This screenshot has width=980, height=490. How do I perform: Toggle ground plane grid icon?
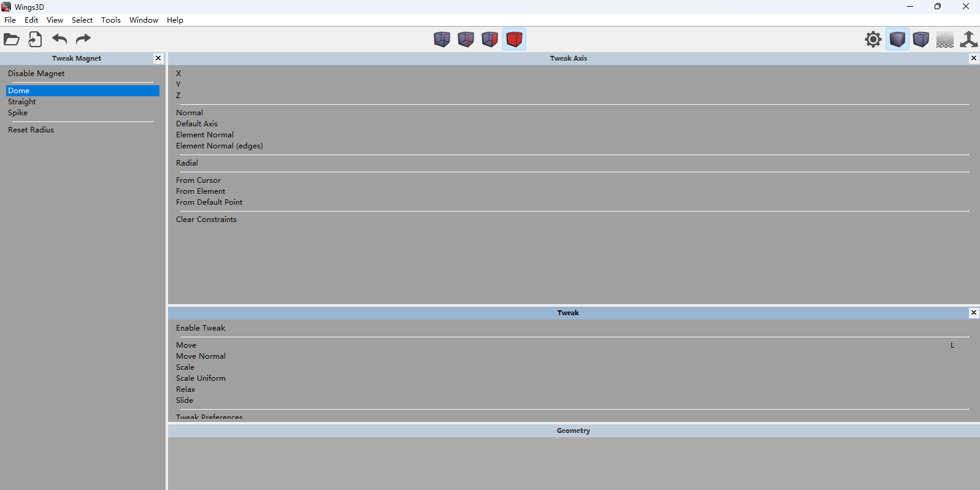coord(944,40)
